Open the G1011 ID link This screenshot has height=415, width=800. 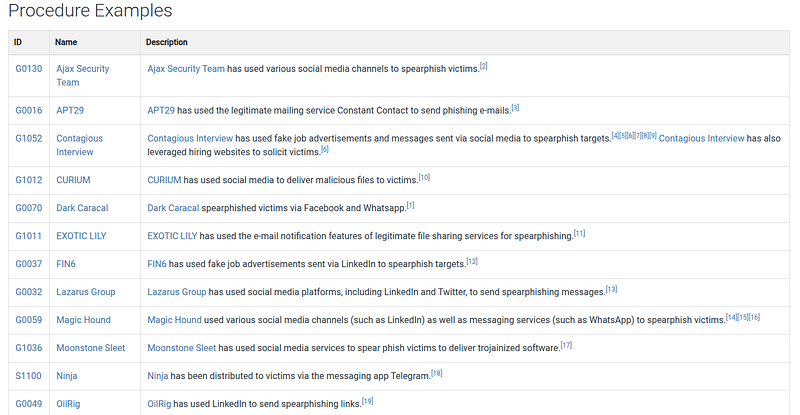pos(29,236)
